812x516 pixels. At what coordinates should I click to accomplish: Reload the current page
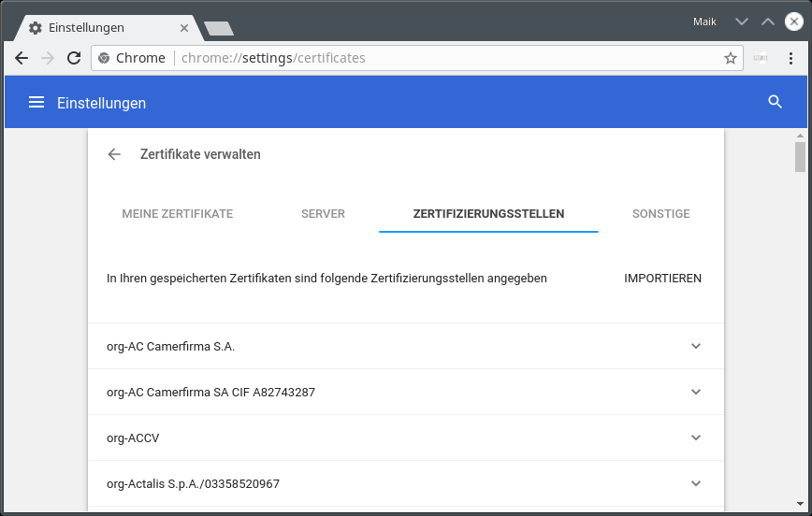point(74,58)
